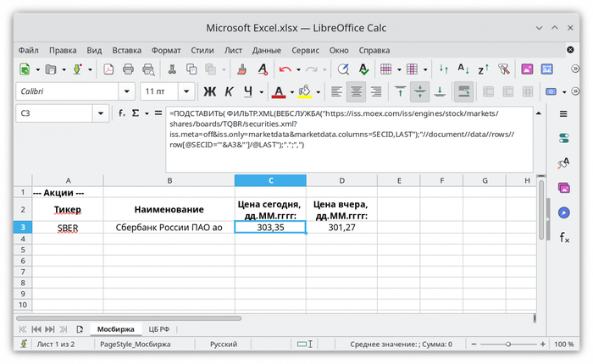
Task: Collapse the formula bar arrow
Action: (x=539, y=113)
